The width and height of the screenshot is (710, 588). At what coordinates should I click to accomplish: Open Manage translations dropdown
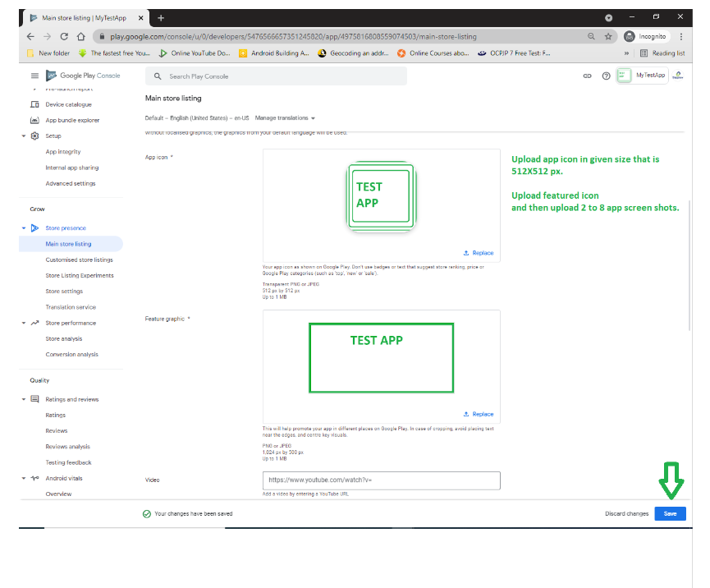(x=285, y=118)
